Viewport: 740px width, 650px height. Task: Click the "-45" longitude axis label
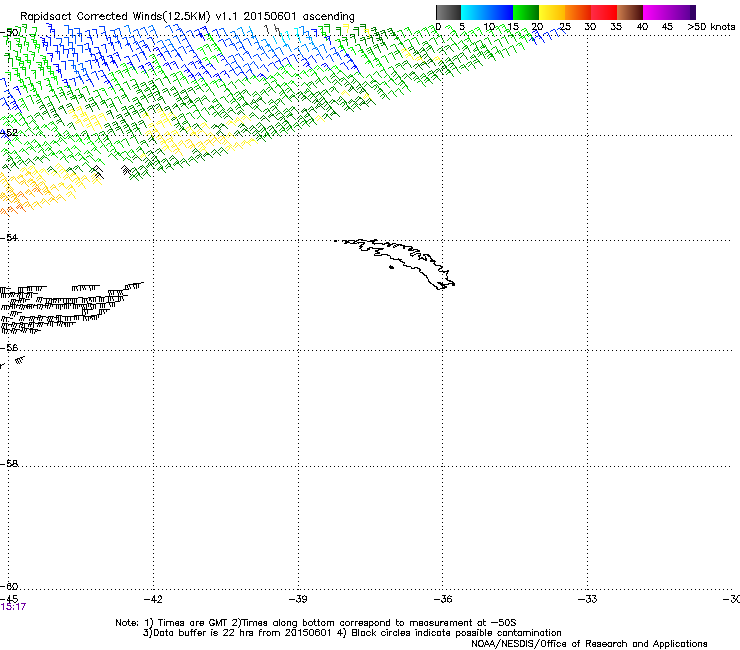(x=9, y=599)
